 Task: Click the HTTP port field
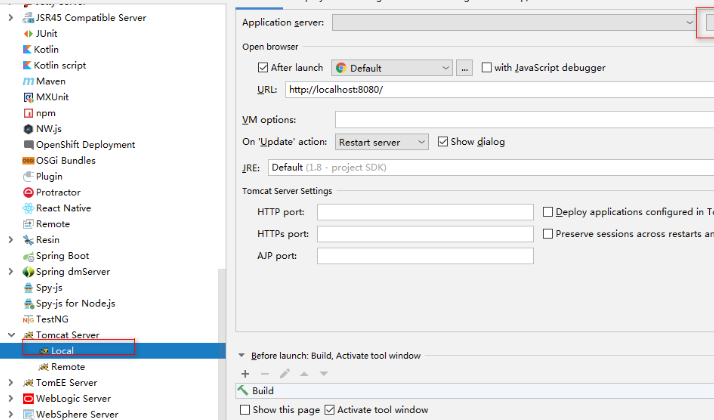(x=425, y=212)
